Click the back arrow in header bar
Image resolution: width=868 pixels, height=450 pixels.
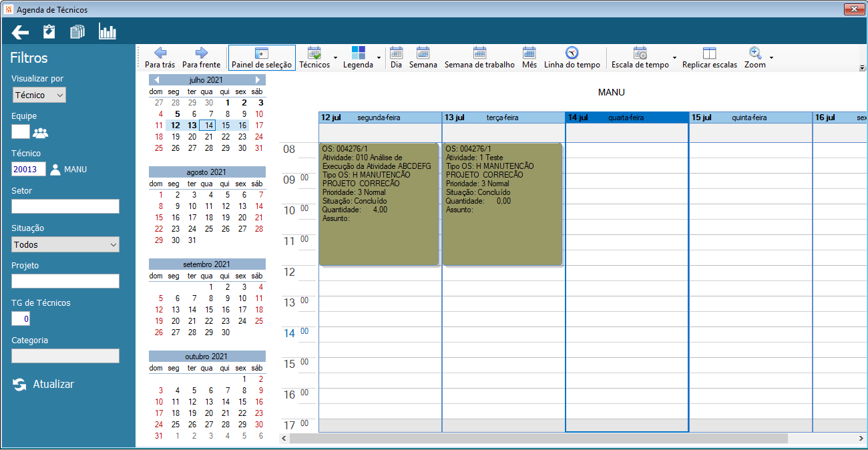pos(20,32)
